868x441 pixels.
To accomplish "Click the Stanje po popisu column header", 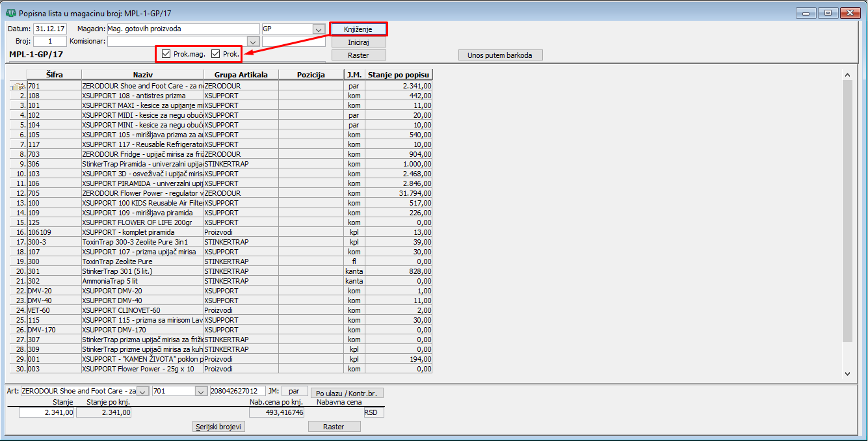I will click(399, 75).
